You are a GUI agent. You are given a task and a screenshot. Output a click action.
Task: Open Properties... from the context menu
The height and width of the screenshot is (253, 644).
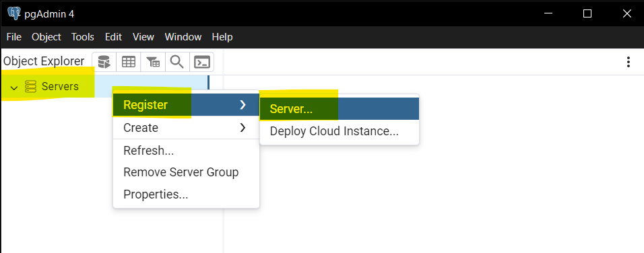[x=186, y=194]
